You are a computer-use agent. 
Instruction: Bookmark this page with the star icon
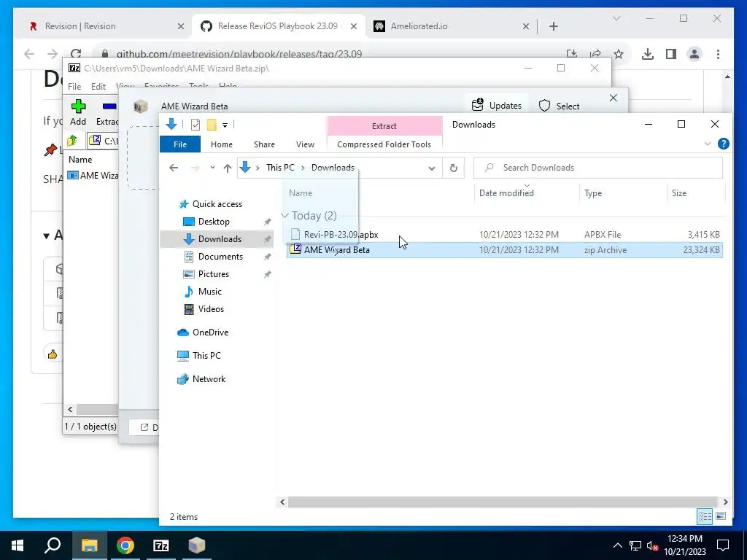coord(619,54)
